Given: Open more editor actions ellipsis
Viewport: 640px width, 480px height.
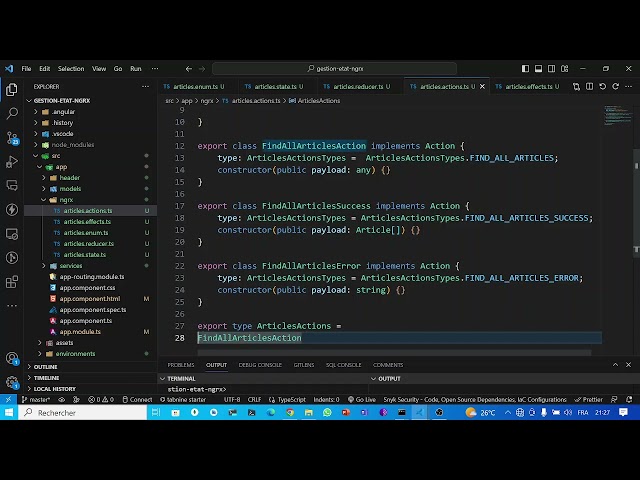Looking at the screenshot, I should [x=629, y=87].
